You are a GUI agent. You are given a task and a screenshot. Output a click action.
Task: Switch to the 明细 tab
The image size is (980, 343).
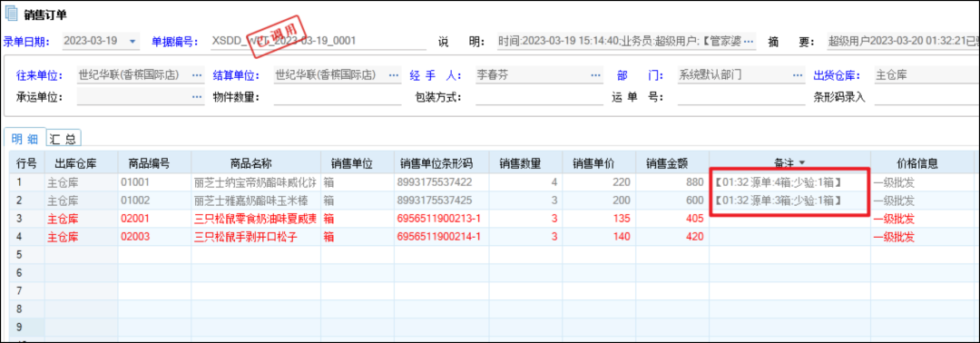click(x=24, y=139)
